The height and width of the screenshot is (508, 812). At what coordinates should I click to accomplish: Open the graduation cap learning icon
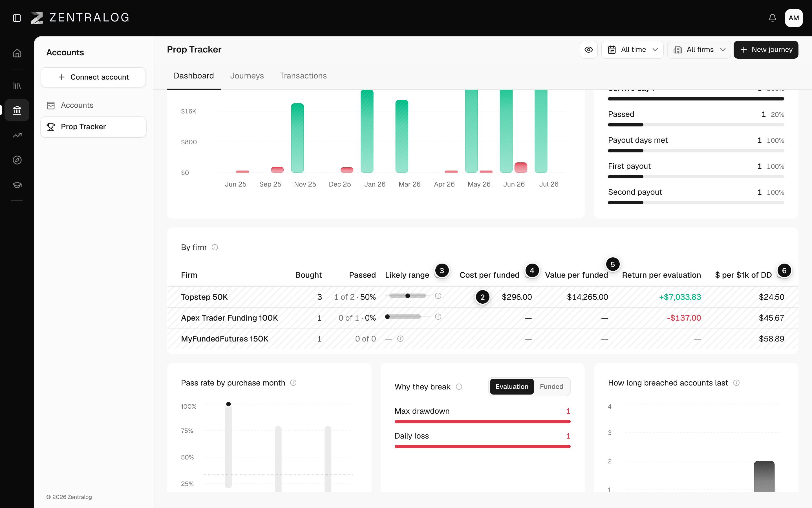tap(17, 185)
